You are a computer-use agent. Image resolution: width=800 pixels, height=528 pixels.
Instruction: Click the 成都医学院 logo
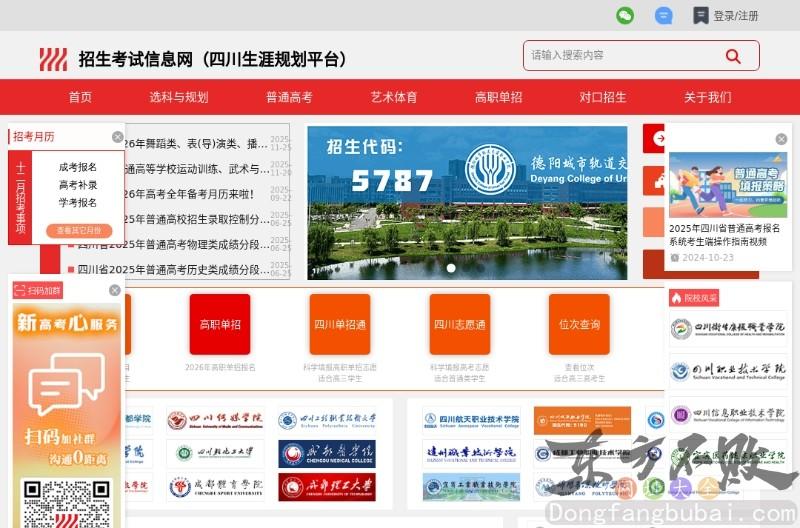tap(327, 454)
